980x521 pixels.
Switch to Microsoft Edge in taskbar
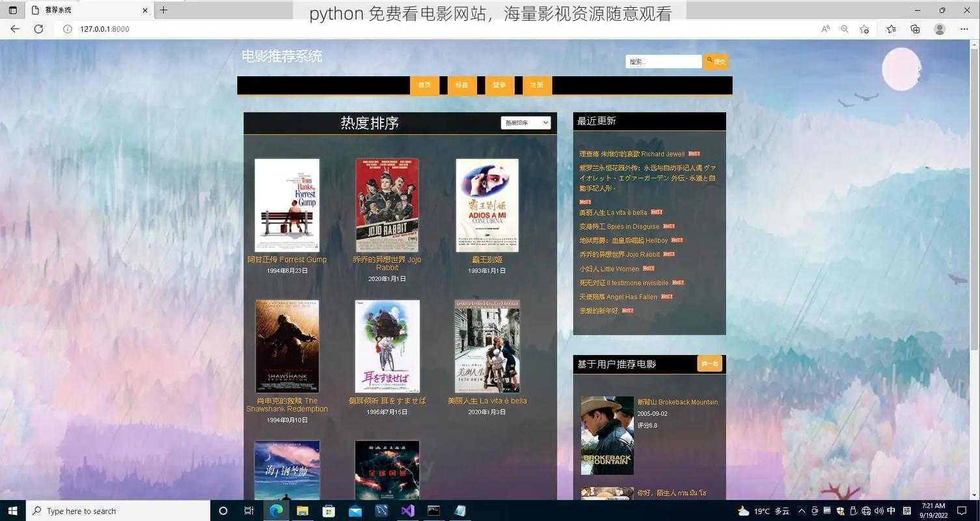click(276, 511)
